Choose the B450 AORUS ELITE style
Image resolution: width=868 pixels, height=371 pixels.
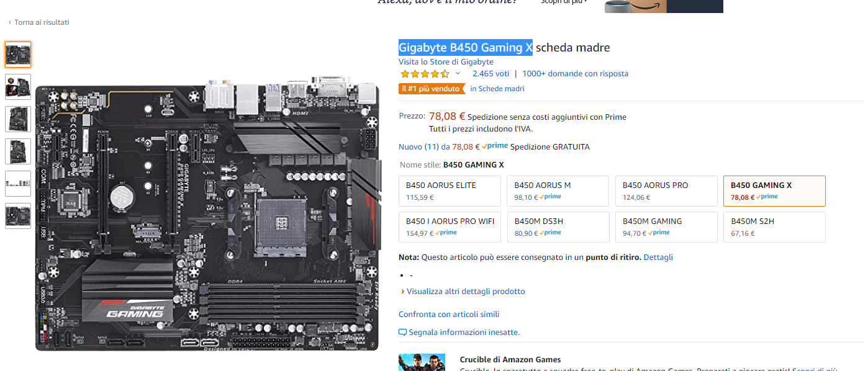(x=450, y=191)
